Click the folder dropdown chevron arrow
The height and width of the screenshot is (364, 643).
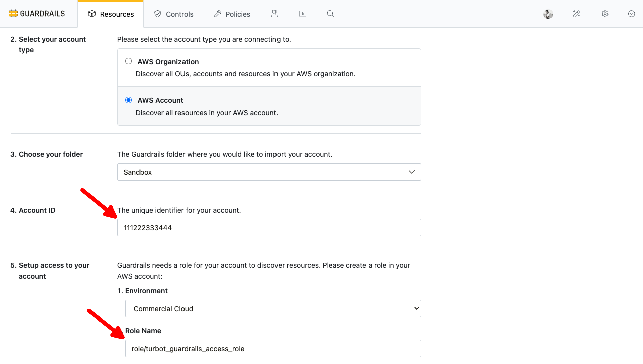click(411, 172)
